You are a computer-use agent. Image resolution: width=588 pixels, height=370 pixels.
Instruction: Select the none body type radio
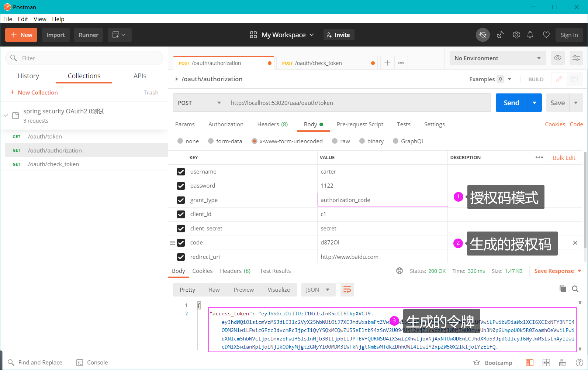click(x=180, y=141)
